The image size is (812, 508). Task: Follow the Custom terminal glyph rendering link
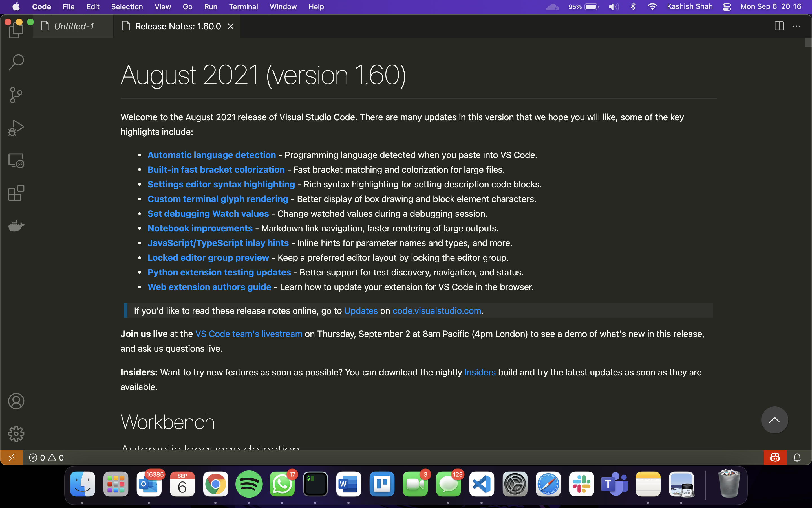[218, 199]
